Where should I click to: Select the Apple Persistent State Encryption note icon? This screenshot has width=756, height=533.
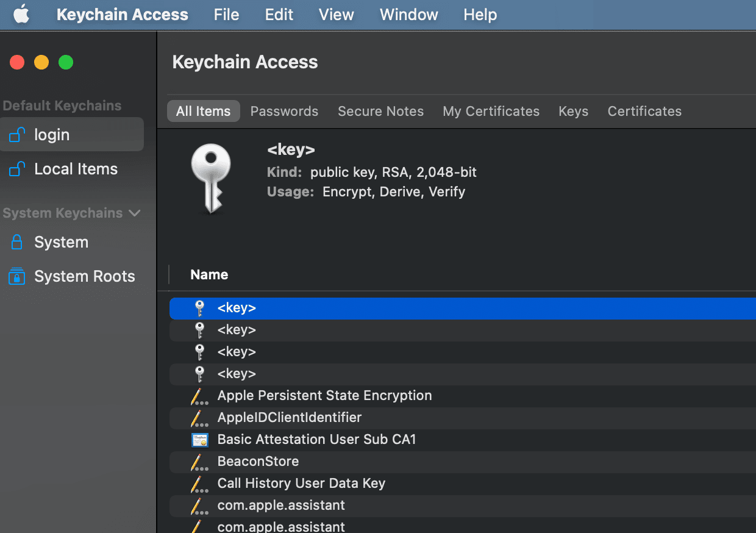tap(199, 396)
